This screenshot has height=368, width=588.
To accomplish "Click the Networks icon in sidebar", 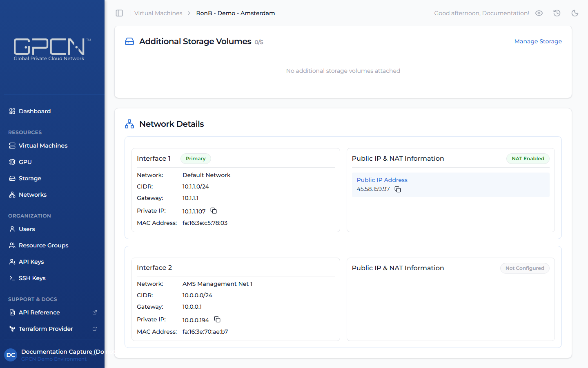I will click(12, 195).
